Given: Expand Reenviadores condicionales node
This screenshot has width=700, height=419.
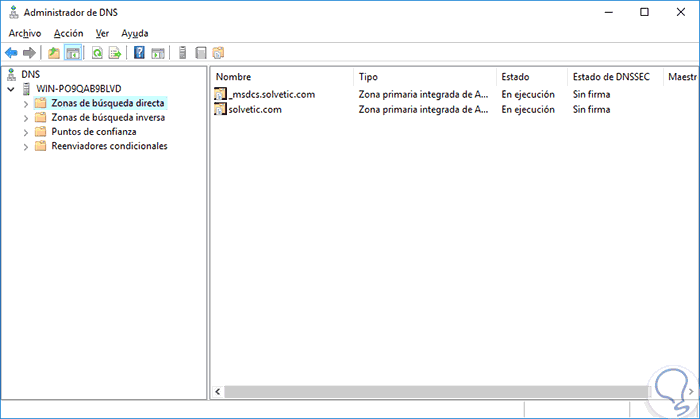Looking at the screenshot, I should (x=25, y=147).
